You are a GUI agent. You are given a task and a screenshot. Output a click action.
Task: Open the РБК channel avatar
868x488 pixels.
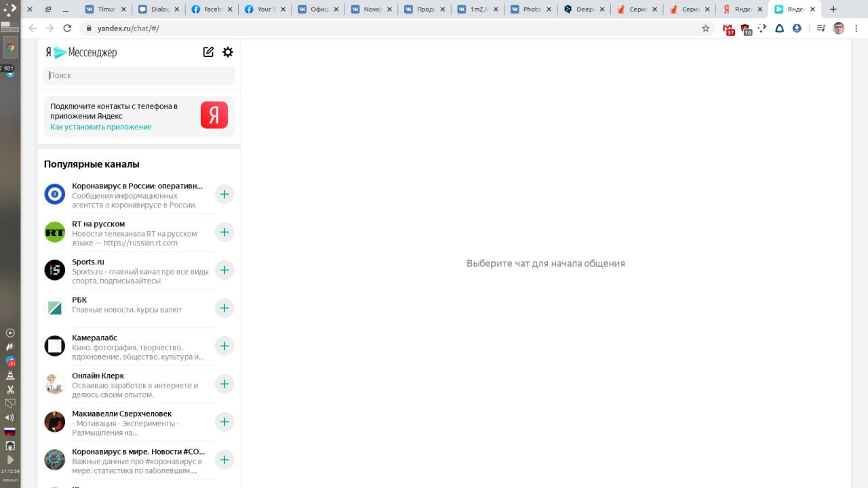tap(55, 308)
